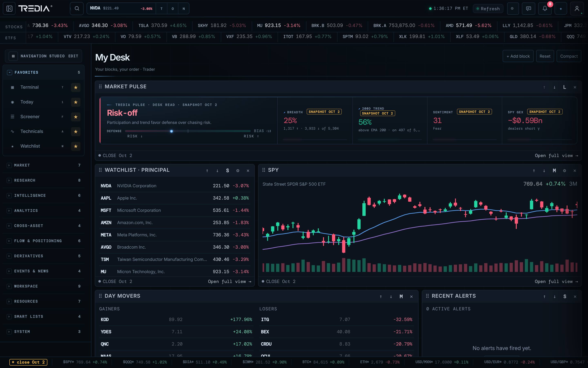Grab the Day Movers drag handle
The height and width of the screenshot is (368, 588).
click(100, 296)
